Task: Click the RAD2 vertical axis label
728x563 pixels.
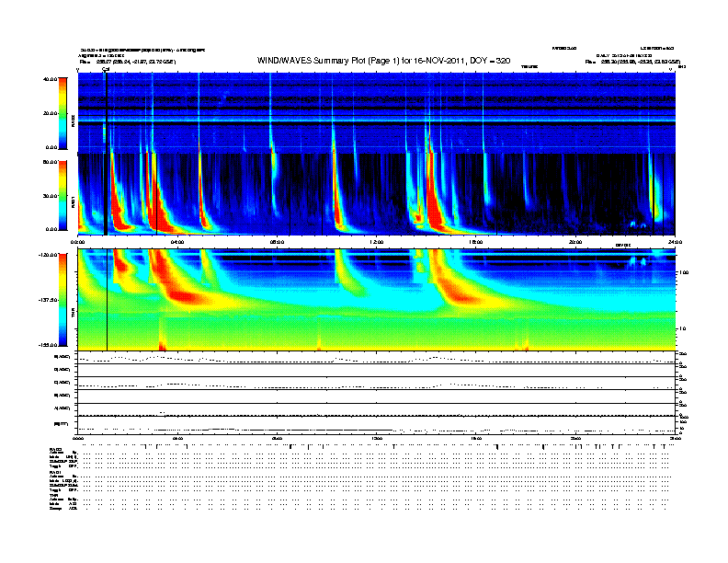Action: point(73,121)
